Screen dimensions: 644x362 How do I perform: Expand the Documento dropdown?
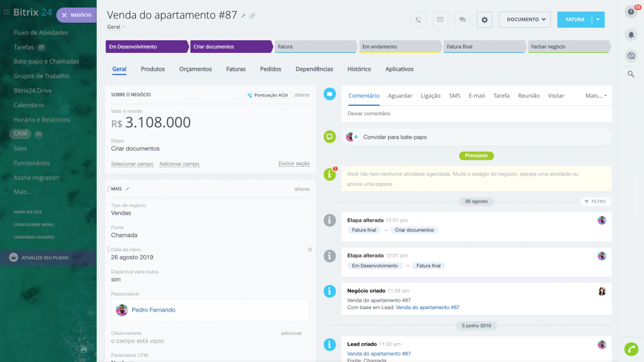point(525,20)
